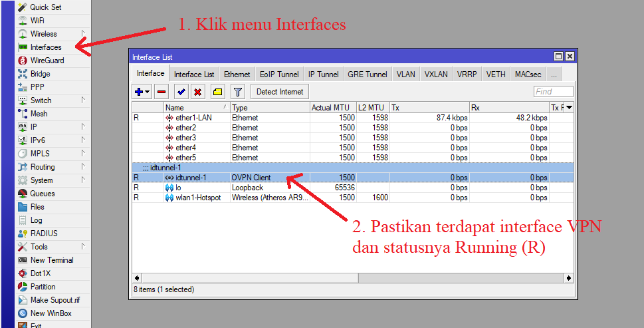Image resolution: width=644 pixels, height=328 pixels.
Task: Click the ether1-LAN interface icon
Action: click(169, 118)
